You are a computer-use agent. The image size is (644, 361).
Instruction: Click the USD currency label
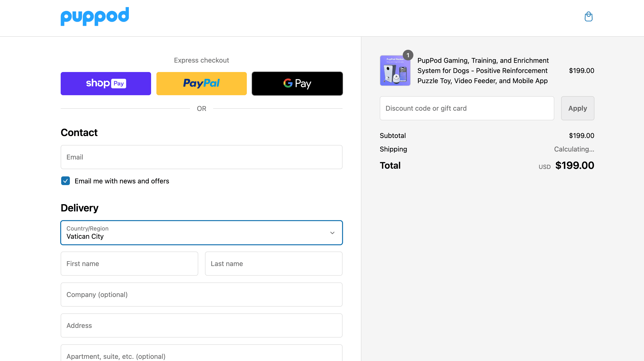click(x=544, y=167)
